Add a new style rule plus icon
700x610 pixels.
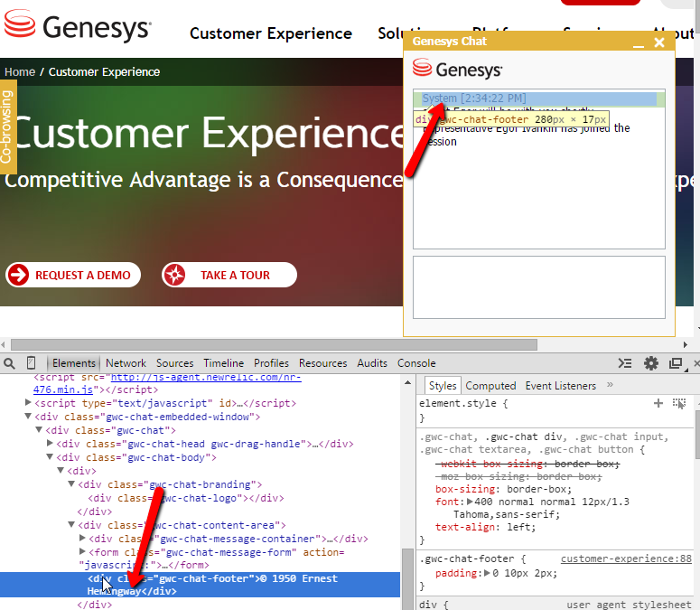coord(658,403)
